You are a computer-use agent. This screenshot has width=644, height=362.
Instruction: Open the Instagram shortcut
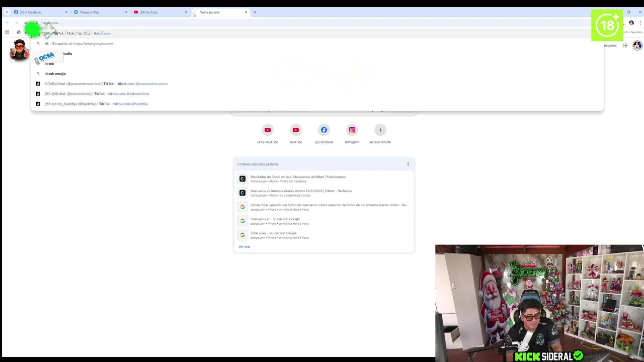pyautogui.click(x=352, y=134)
